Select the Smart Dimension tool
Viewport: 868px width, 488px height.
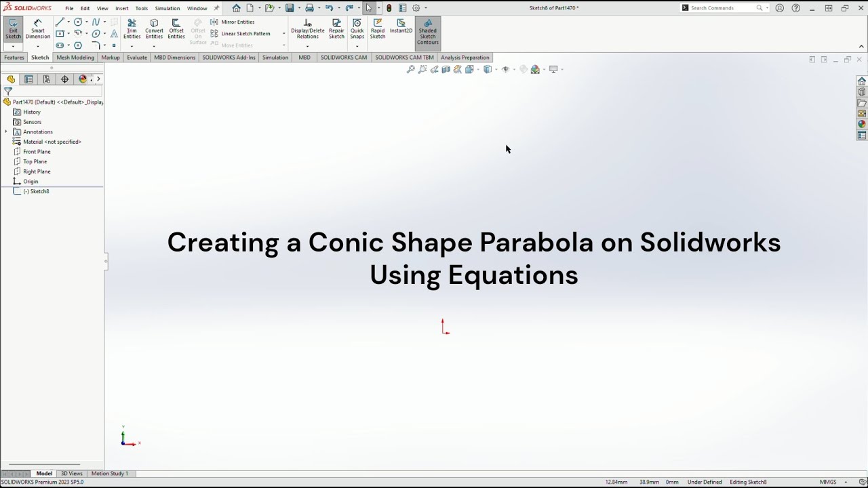pyautogui.click(x=38, y=29)
